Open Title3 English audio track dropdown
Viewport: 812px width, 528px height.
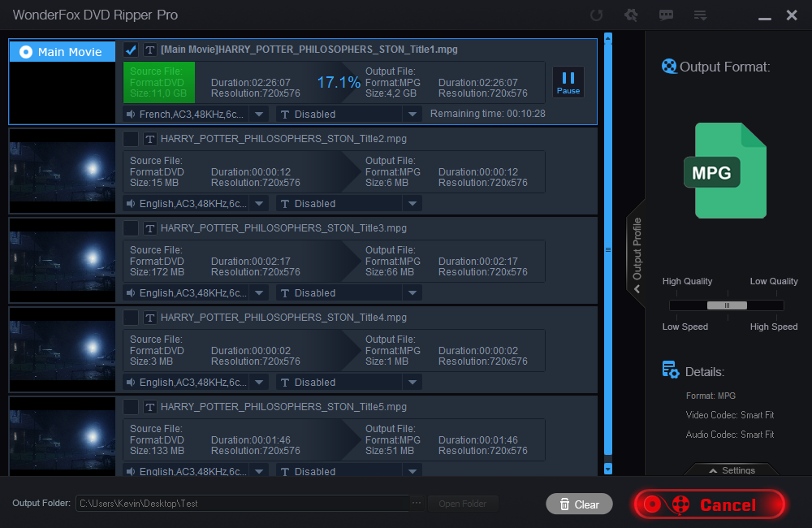[259, 292]
